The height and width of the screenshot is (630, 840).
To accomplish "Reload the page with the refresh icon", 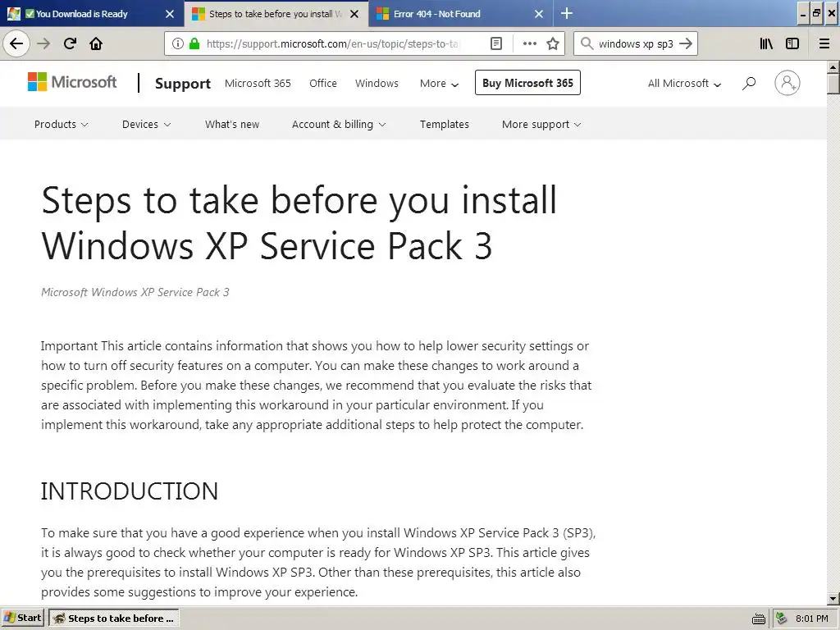I will coord(71,44).
